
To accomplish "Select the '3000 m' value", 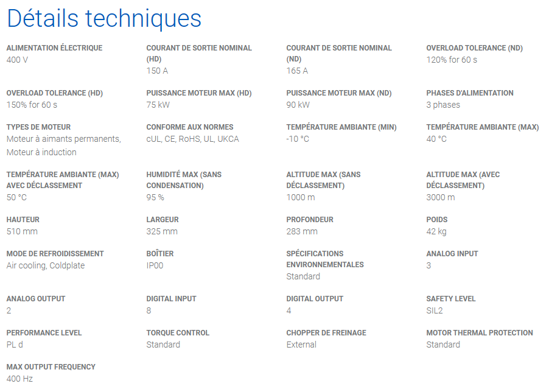I will point(441,197).
